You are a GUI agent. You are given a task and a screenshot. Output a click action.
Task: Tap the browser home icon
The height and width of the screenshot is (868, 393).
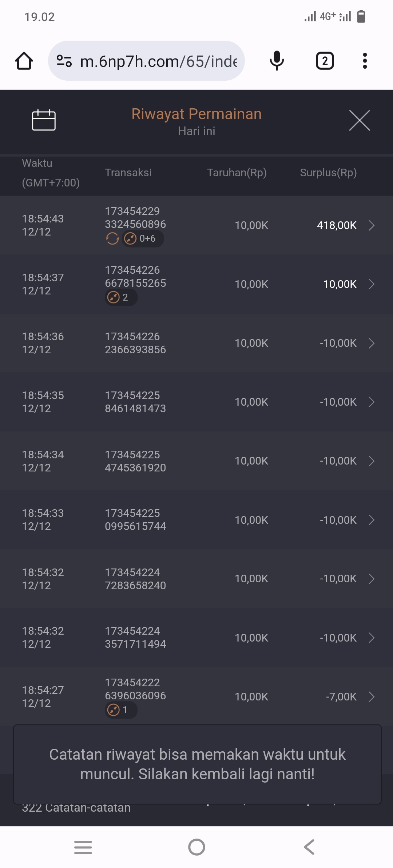(24, 61)
